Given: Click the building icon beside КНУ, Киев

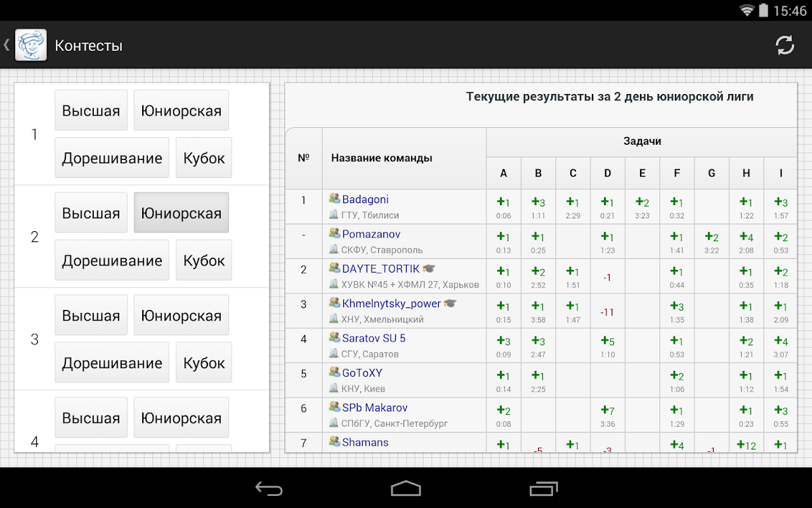Looking at the screenshot, I should point(334,389).
